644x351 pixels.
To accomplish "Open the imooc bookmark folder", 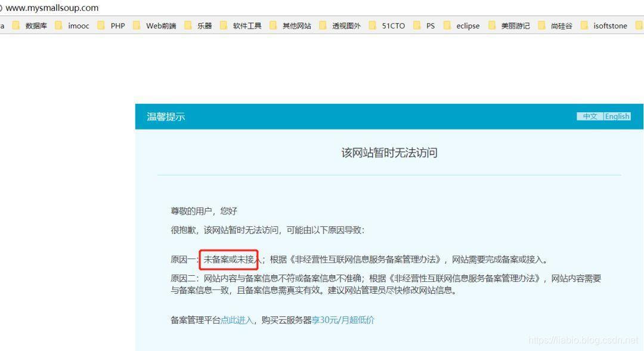I will (72, 26).
